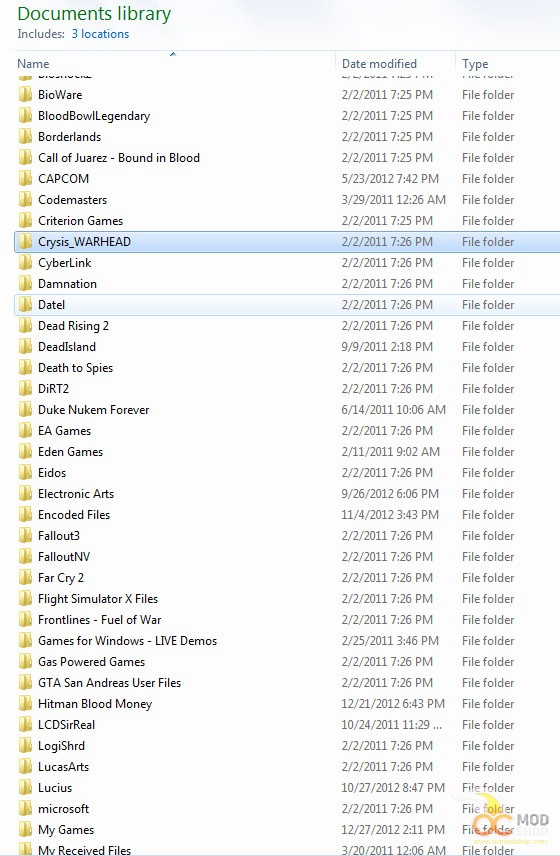Screen dimensions: 560x856
Task: Click the Hitman Blood Money folder icon
Action: pos(25,704)
